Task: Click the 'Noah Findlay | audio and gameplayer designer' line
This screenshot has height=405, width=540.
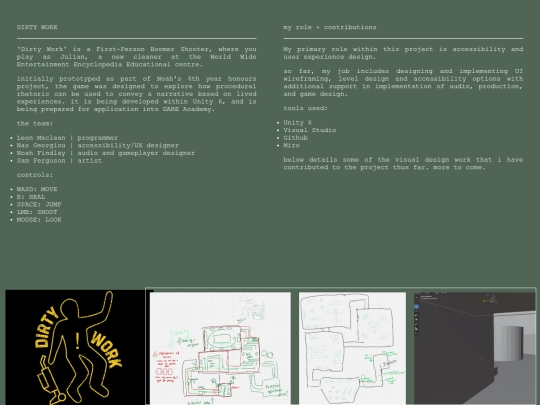Action: (x=106, y=153)
